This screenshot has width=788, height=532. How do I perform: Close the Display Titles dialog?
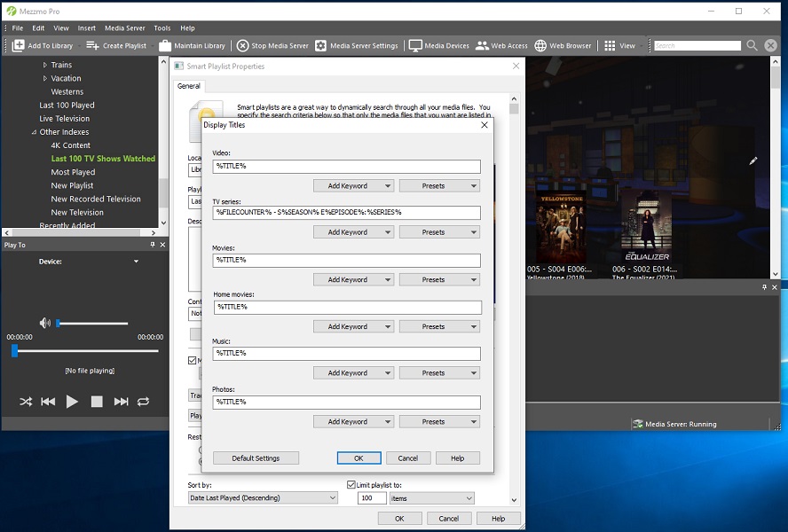[x=484, y=125]
